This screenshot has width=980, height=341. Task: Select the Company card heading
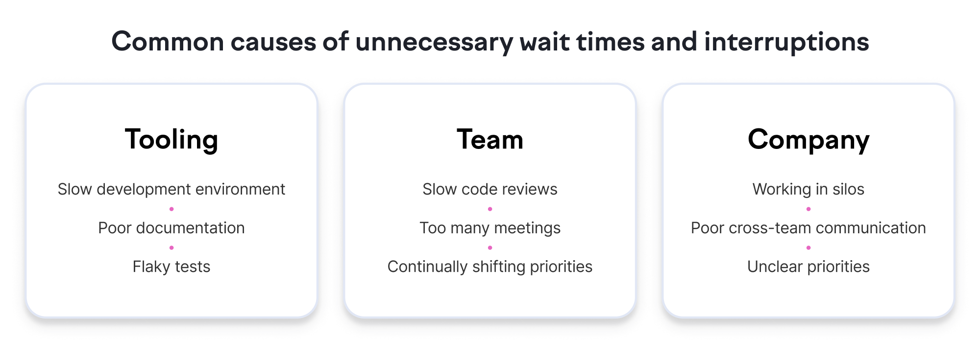click(x=808, y=141)
